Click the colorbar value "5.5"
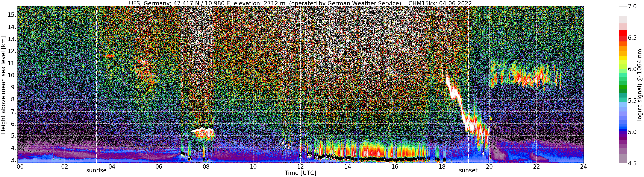644x177 pixels. (632, 100)
